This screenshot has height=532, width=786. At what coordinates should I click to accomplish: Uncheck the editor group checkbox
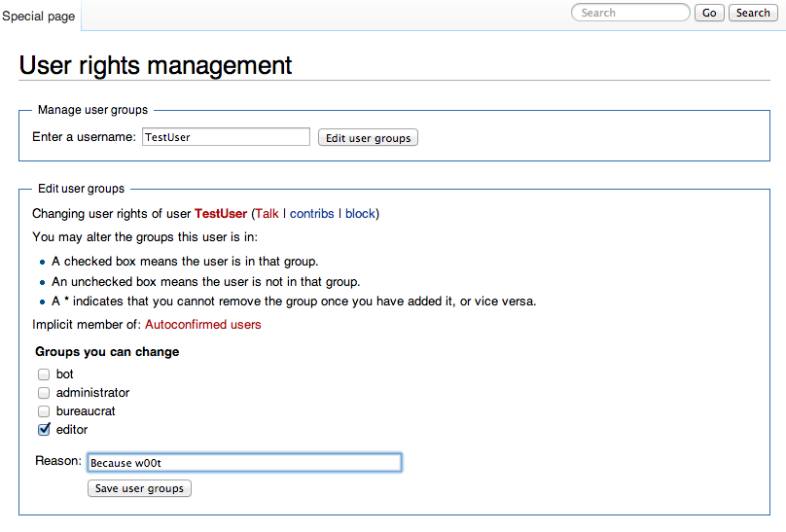pyautogui.click(x=44, y=430)
